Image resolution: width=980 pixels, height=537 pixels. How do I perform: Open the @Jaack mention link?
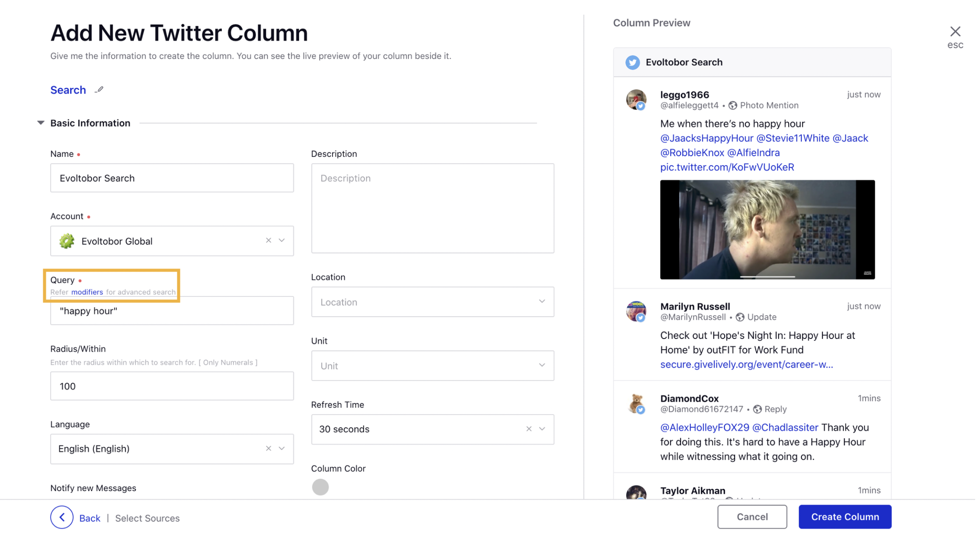click(x=850, y=138)
